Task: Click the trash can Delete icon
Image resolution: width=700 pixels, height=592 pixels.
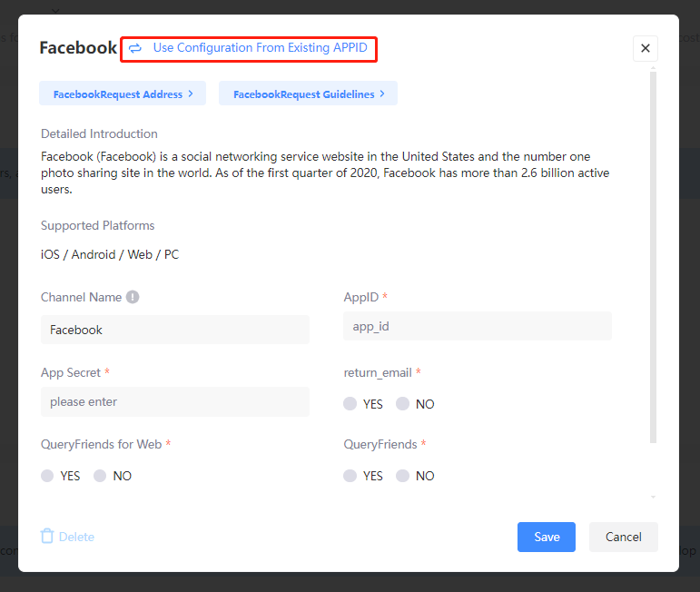Action: pyautogui.click(x=47, y=537)
